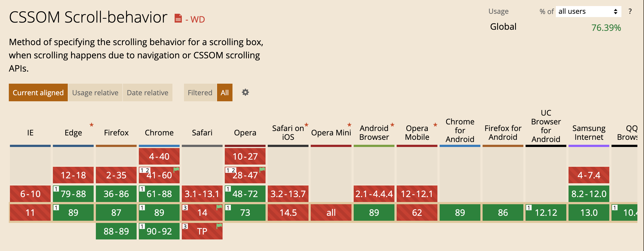Click Chrome 90-92 support cell
This screenshot has width=644, height=251.
[159, 231]
